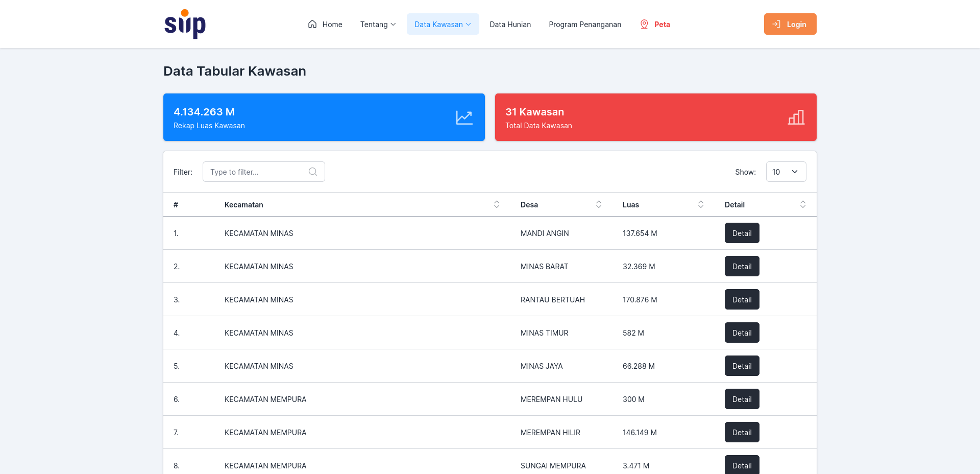The height and width of the screenshot is (474, 980).
Task: Open Program Penanganan page
Action: pyautogui.click(x=585, y=24)
